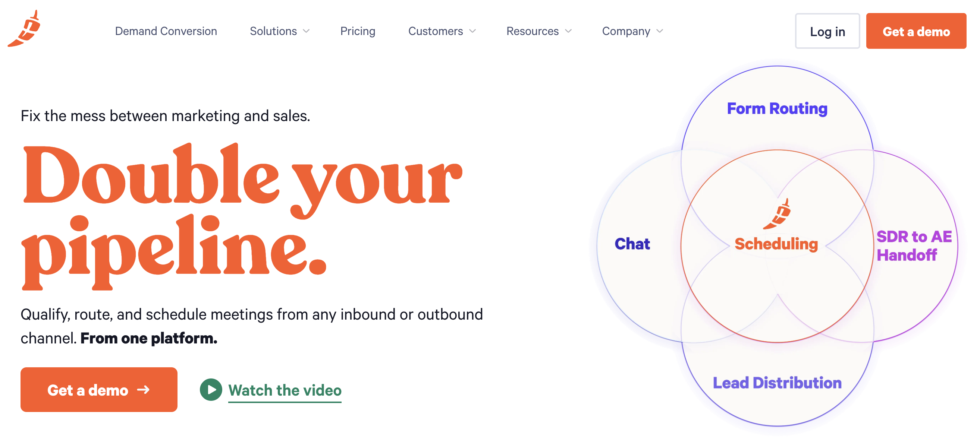Click the chili pepper logo in header
Screen dimensions: 980x447
(x=25, y=29)
